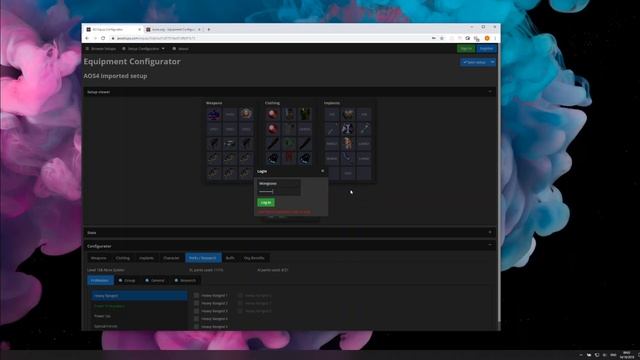
Task: Open the About page in the navigation
Action: [x=181, y=49]
